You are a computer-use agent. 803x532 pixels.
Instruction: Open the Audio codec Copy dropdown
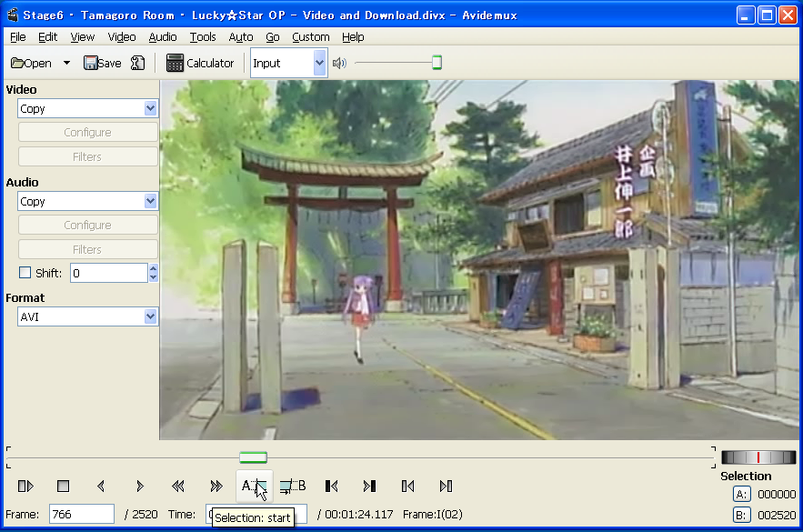pyautogui.click(x=87, y=201)
